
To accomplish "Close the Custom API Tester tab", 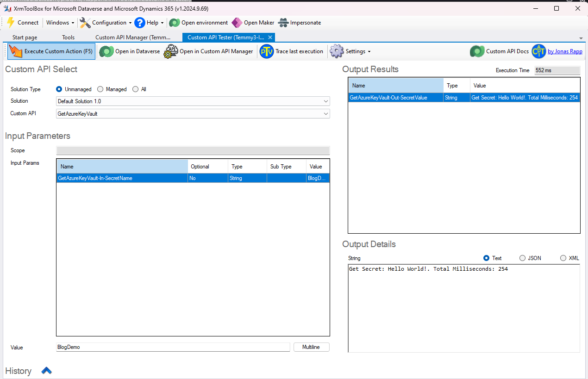I will [270, 37].
